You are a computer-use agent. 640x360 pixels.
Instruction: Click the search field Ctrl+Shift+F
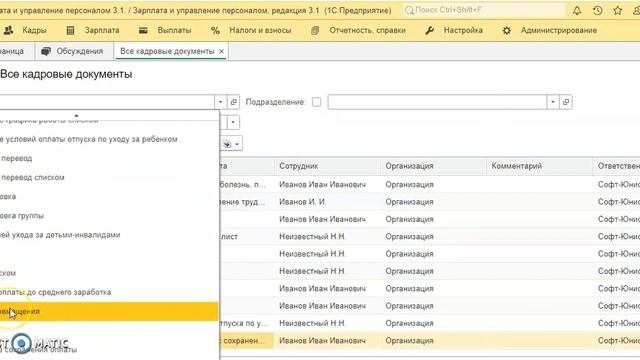coord(484,10)
